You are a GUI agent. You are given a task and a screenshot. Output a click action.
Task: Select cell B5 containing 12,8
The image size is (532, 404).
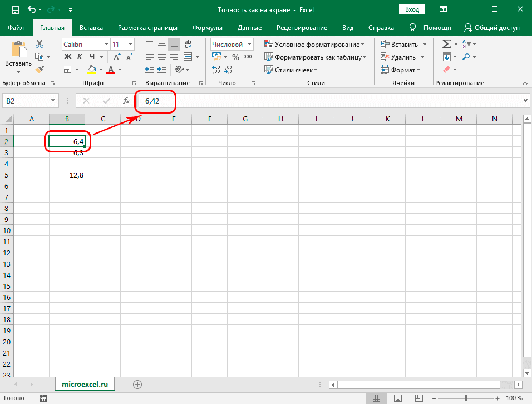[x=68, y=174]
